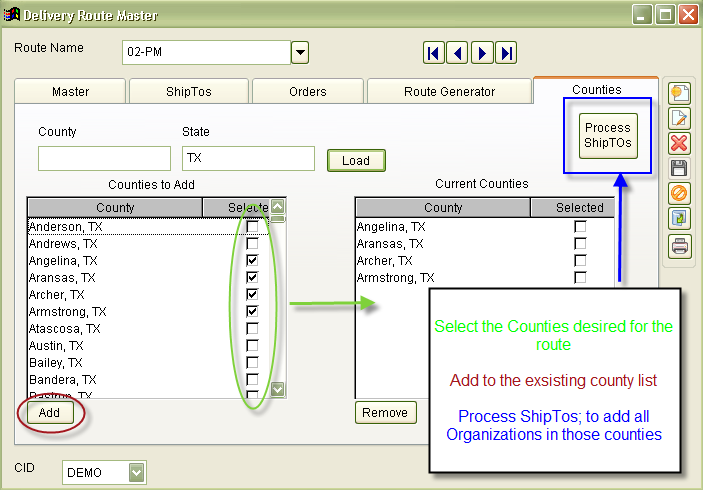
Task: Click the printer icon
Action: [x=679, y=244]
